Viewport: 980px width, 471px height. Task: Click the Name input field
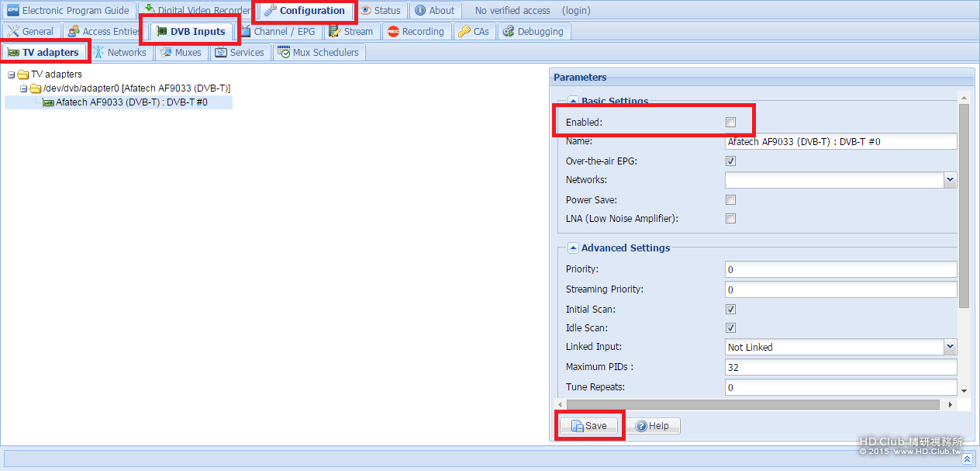[841, 141]
